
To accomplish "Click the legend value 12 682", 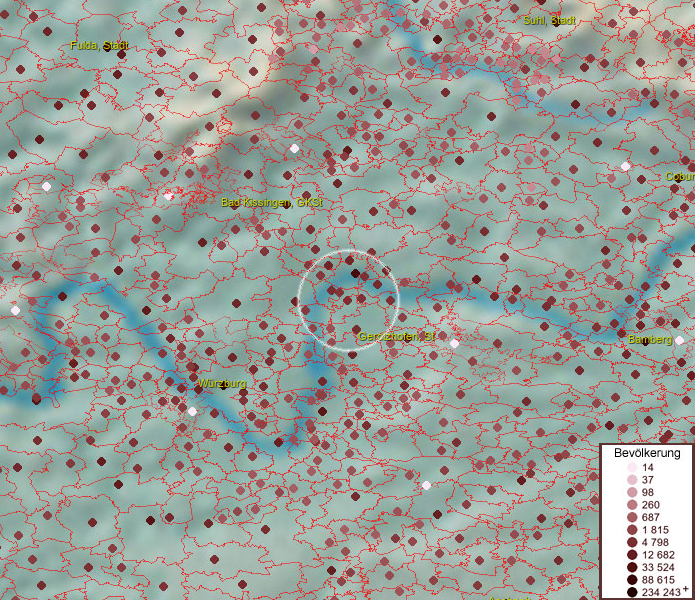I will click(x=659, y=555).
